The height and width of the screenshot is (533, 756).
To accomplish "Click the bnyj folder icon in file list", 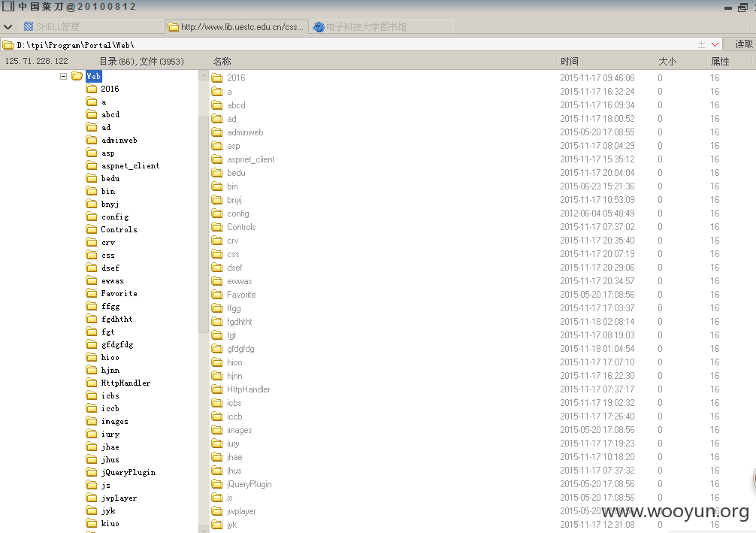I will (x=217, y=200).
